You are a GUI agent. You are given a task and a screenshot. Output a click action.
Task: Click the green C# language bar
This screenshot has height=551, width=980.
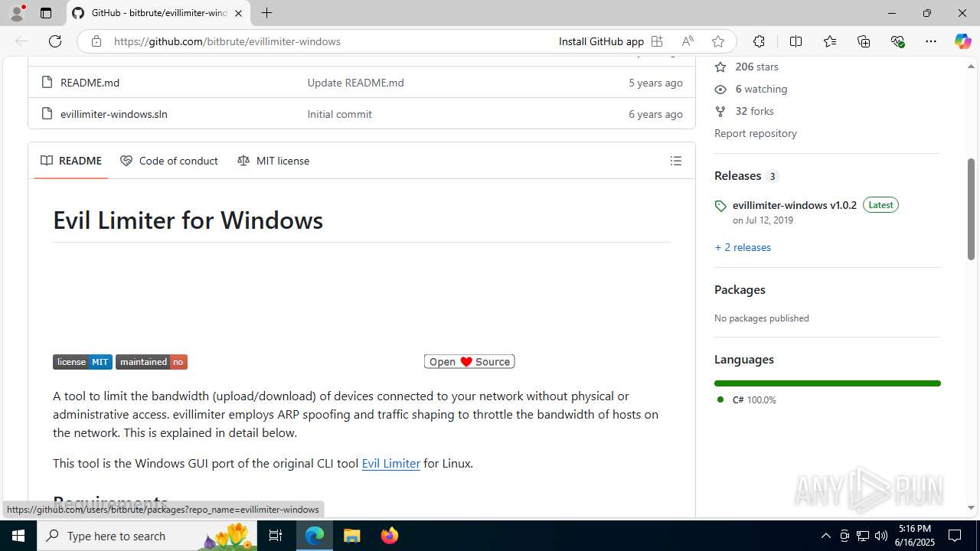tap(827, 383)
